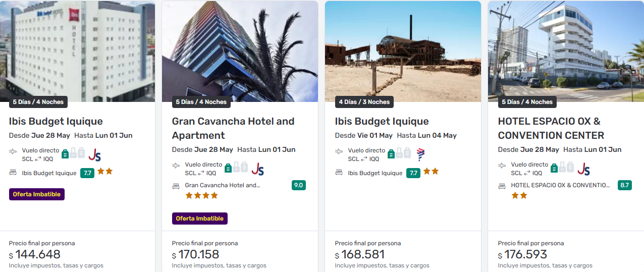
Task: Open the Gran Cavancha Hotel and Apartment title
Action: (233, 128)
